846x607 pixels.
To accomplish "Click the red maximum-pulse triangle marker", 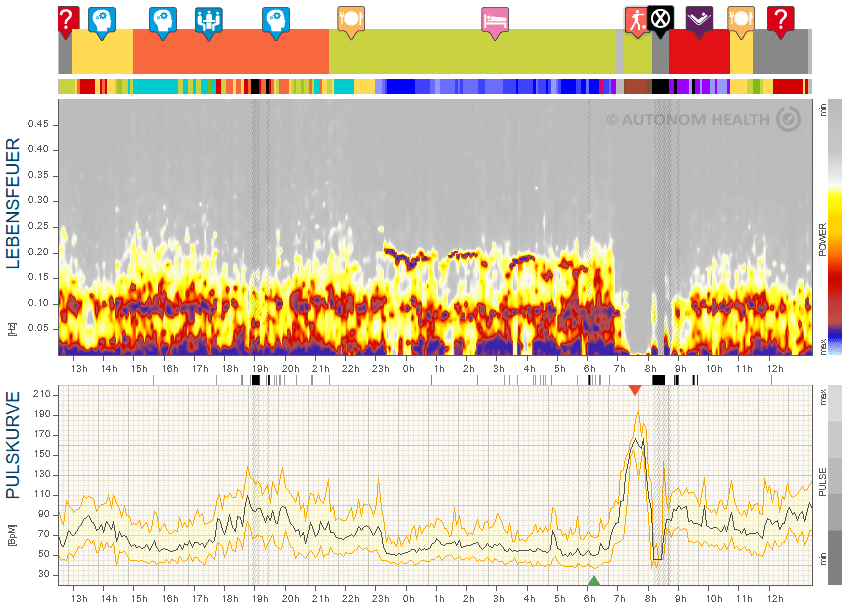I will pos(634,390).
